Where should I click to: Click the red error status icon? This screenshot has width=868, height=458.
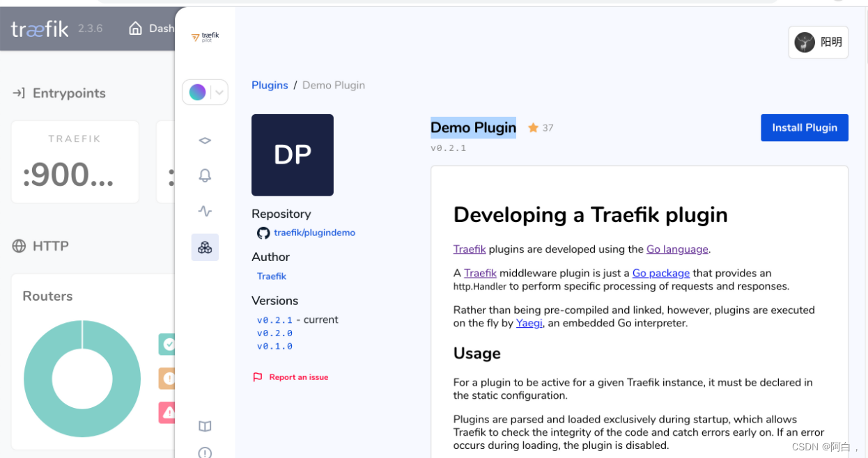point(167,412)
